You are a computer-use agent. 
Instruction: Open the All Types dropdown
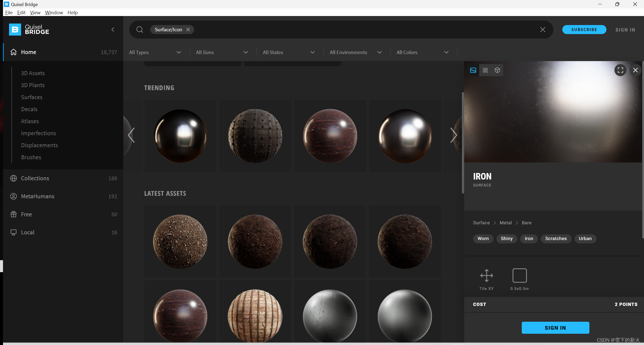155,52
